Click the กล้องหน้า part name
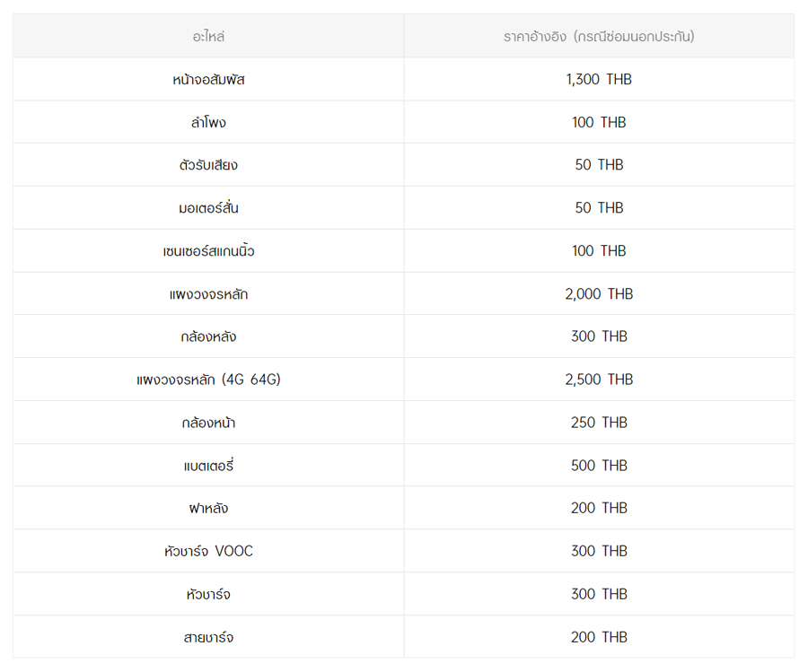The width and height of the screenshot is (808, 672). click(x=208, y=423)
